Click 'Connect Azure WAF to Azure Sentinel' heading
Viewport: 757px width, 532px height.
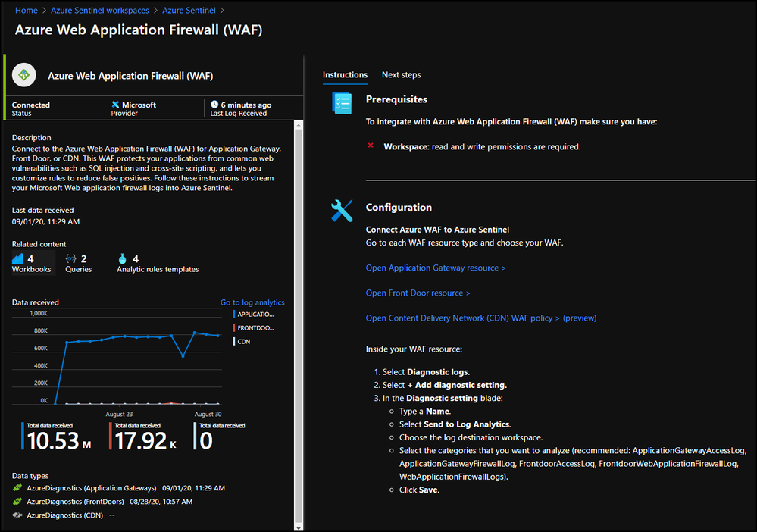point(437,230)
